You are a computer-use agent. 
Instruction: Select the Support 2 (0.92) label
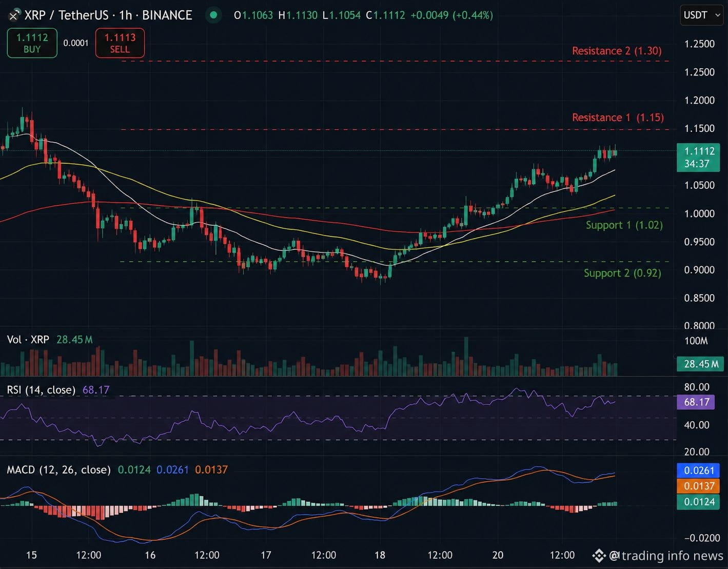pyautogui.click(x=622, y=273)
